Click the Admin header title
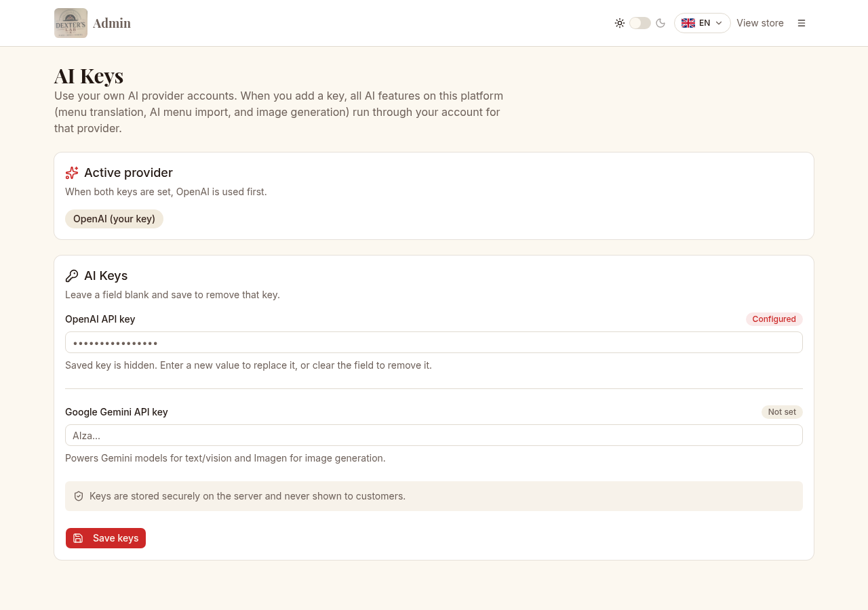 tap(112, 23)
